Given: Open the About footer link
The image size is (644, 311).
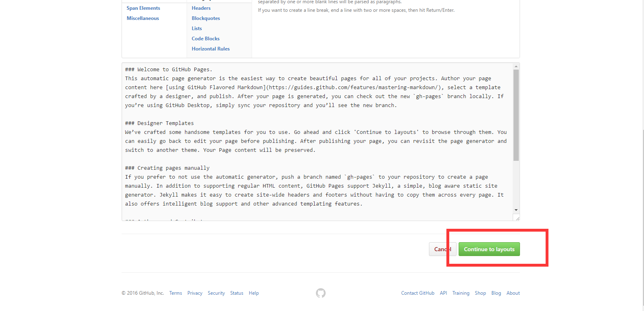Looking at the screenshot, I should click(513, 293).
